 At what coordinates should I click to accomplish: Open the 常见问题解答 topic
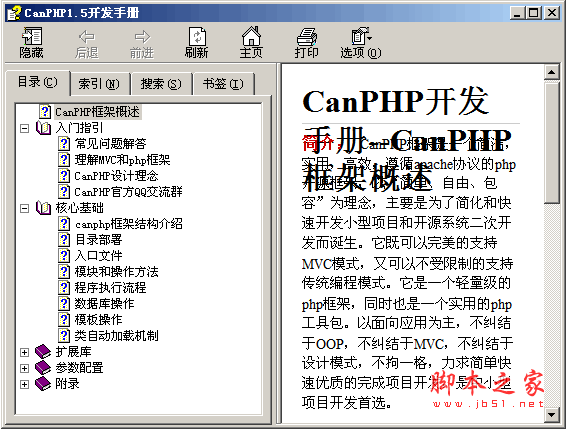pyautogui.click(x=110, y=144)
